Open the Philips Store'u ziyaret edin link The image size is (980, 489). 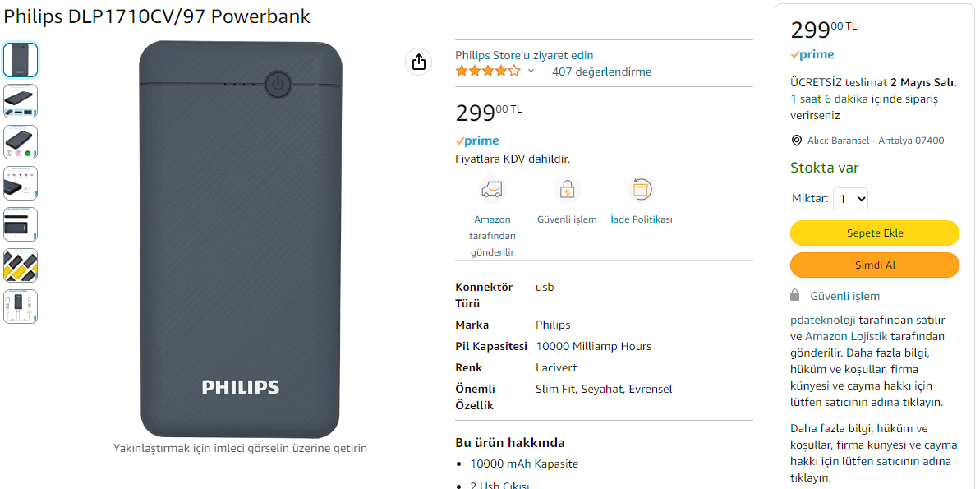(524, 55)
